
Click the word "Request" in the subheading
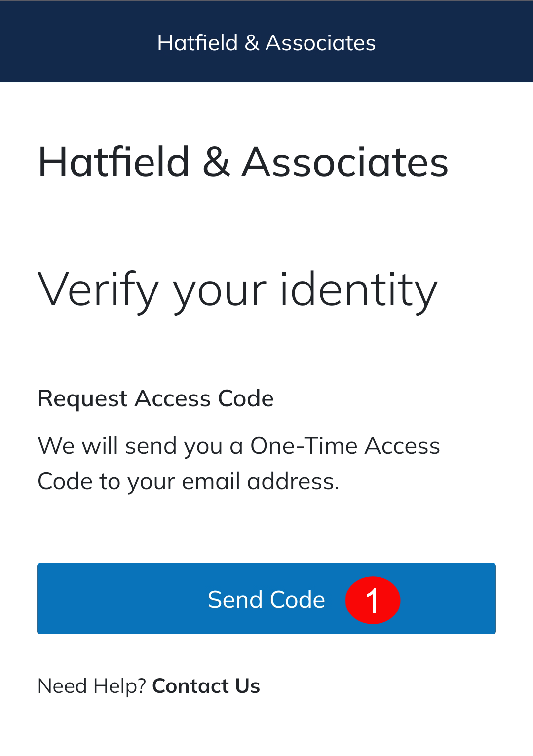[82, 398]
